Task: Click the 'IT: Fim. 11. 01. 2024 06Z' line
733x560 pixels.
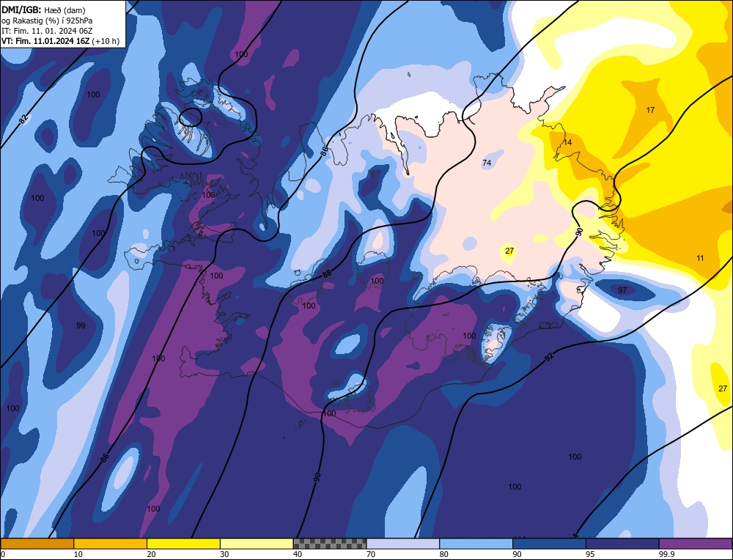Action: click(x=47, y=31)
